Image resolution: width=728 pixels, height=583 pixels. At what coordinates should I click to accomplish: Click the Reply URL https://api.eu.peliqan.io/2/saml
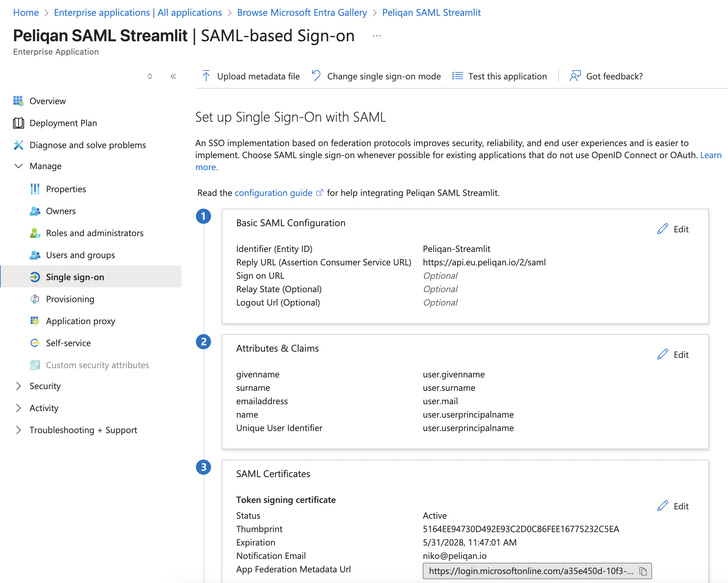click(484, 262)
